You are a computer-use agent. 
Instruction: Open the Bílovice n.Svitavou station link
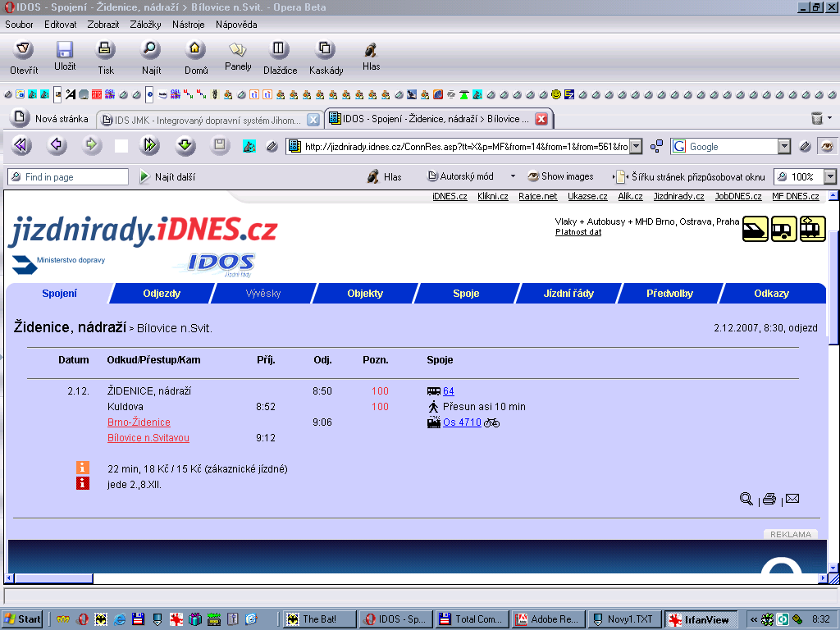coord(148,438)
